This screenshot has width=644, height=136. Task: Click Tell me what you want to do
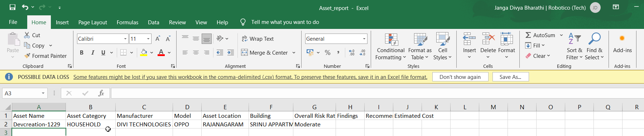point(285,22)
